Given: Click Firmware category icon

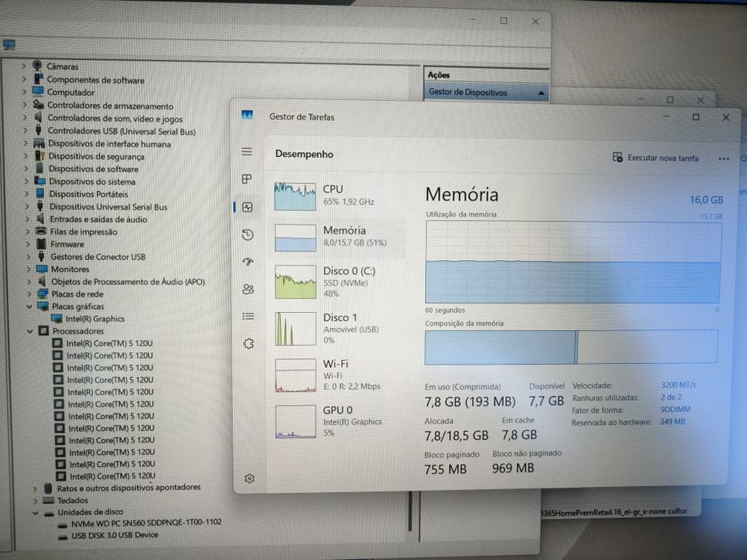Looking at the screenshot, I should [42, 244].
